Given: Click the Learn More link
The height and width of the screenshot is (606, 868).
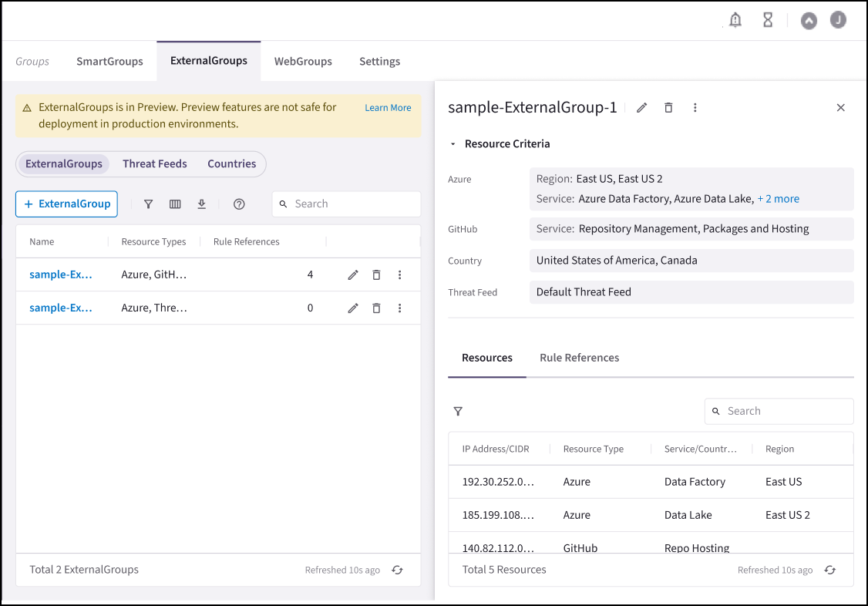Looking at the screenshot, I should [x=388, y=108].
